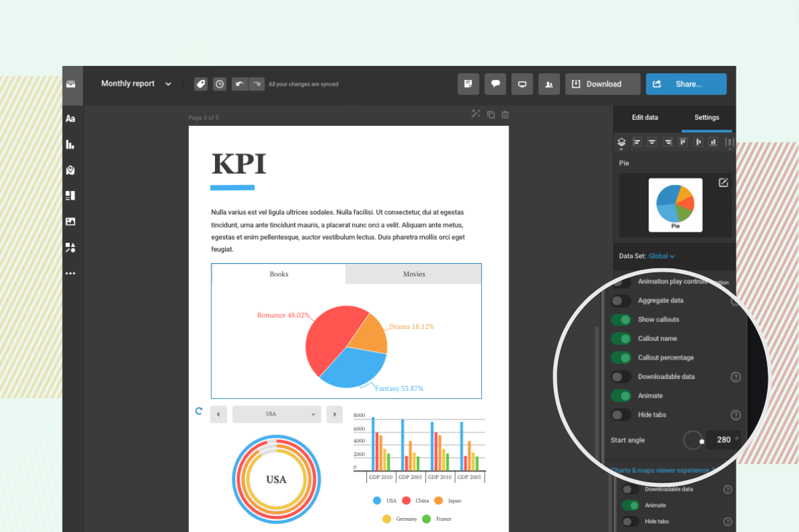799x532 pixels.
Task: Click the Pie chart type thumbnail
Action: pos(676,205)
